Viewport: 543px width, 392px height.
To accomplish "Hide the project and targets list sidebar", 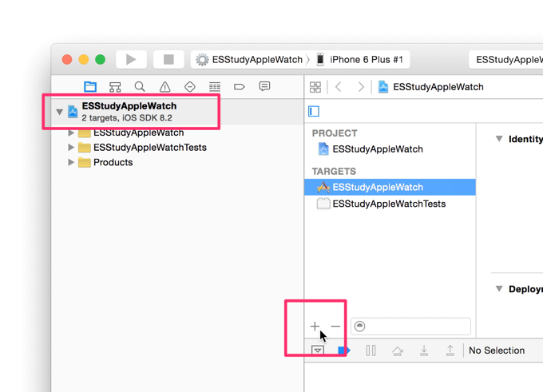I will click(314, 112).
